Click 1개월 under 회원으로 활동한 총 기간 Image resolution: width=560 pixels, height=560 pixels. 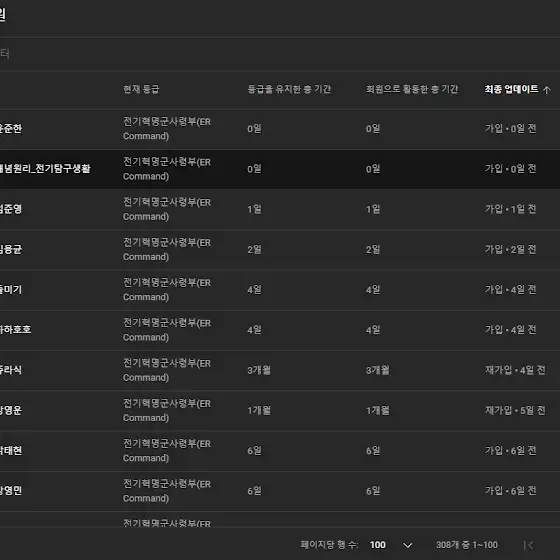click(378, 410)
